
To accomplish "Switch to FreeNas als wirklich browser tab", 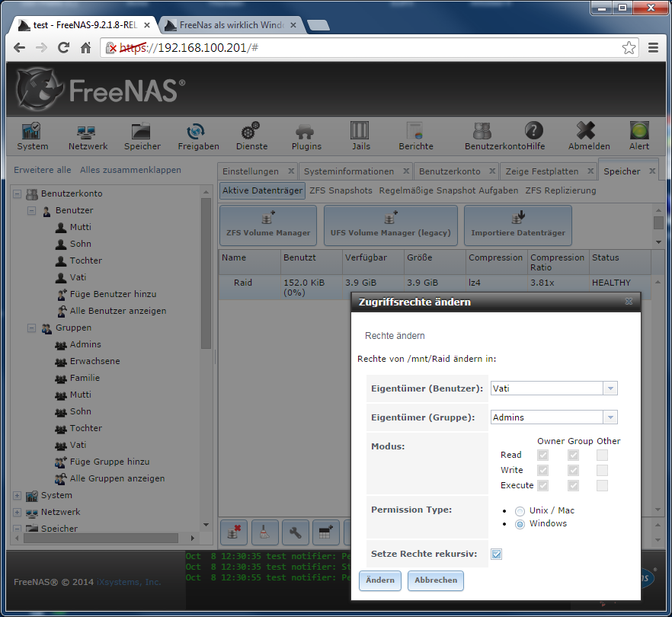I will [231, 25].
